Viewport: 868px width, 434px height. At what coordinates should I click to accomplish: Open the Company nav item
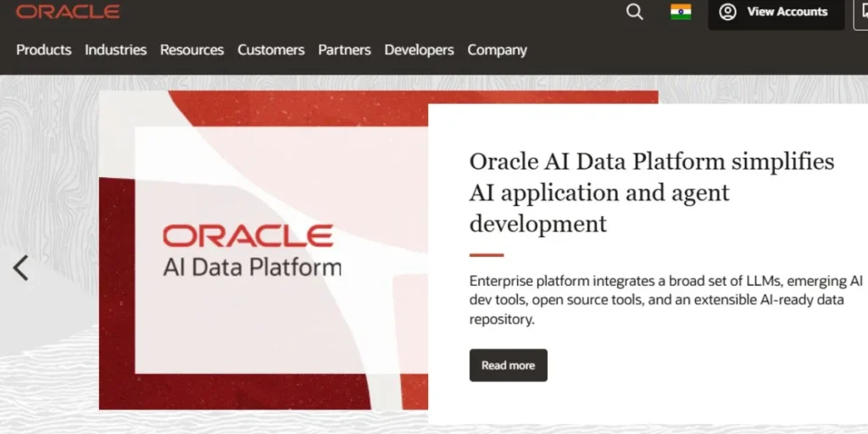pyautogui.click(x=497, y=50)
